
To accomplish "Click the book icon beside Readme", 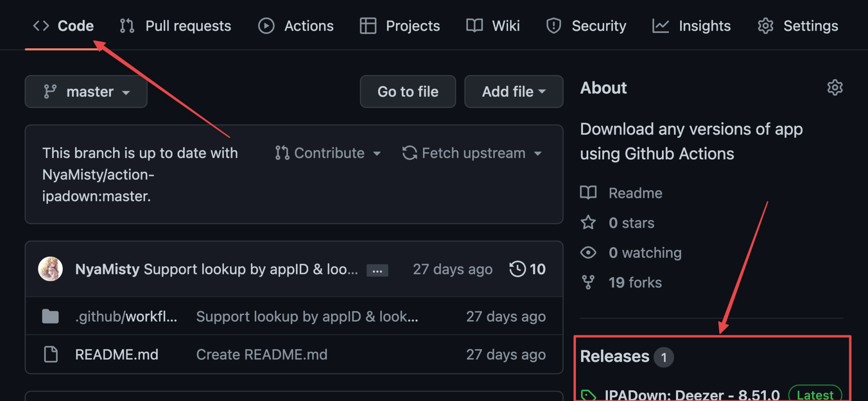I will tap(588, 193).
